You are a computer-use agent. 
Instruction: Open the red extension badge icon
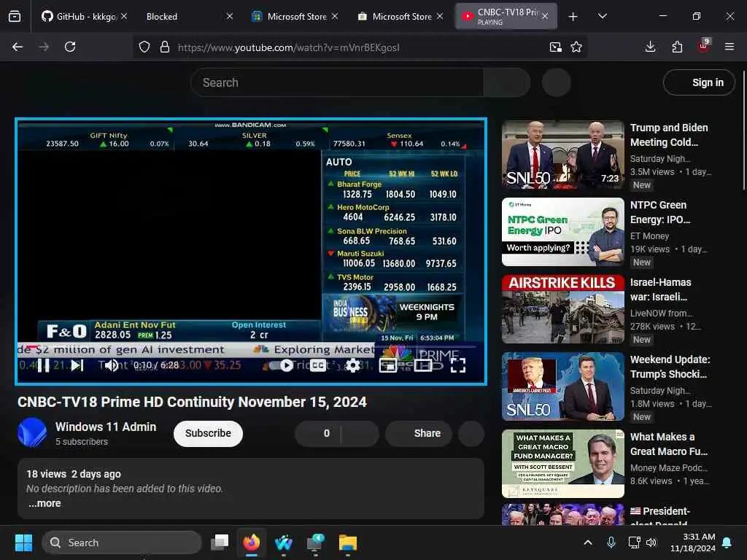click(x=704, y=46)
